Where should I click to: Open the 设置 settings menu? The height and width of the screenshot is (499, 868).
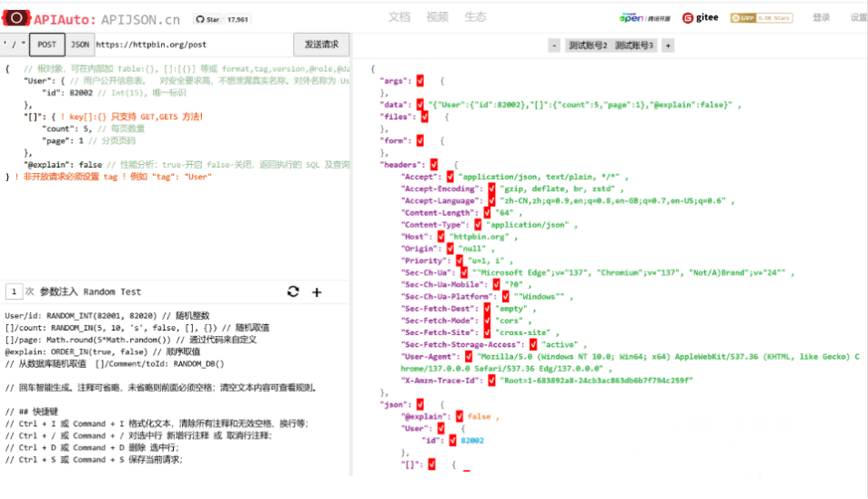[x=859, y=17]
